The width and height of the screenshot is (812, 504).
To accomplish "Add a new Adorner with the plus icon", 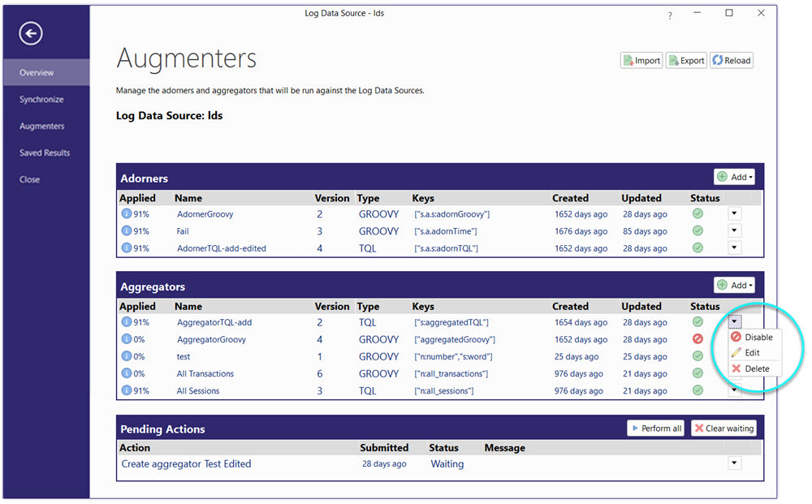I will tap(722, 176).
